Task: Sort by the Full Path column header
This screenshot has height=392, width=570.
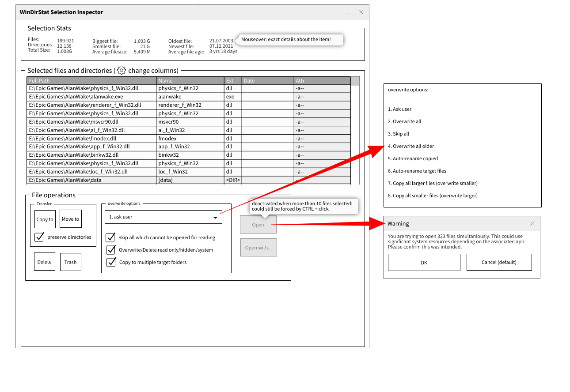Action: coord(91,81)
